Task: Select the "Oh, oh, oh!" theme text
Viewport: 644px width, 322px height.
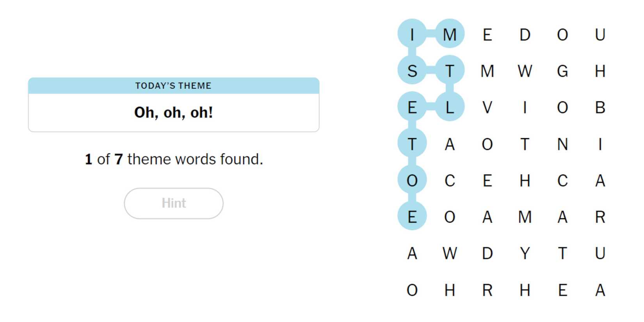Action: 174,113
